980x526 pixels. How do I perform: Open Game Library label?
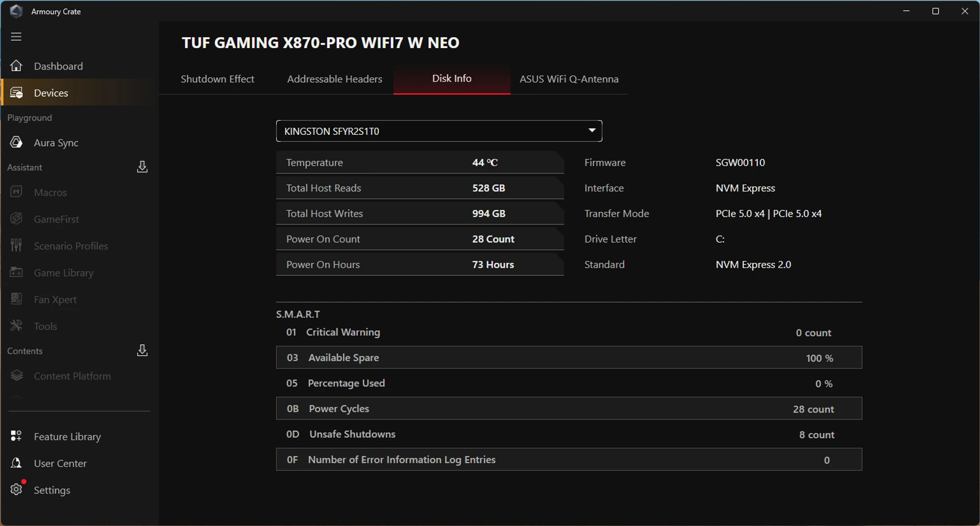pyautogui.click(x=64, y=273)
